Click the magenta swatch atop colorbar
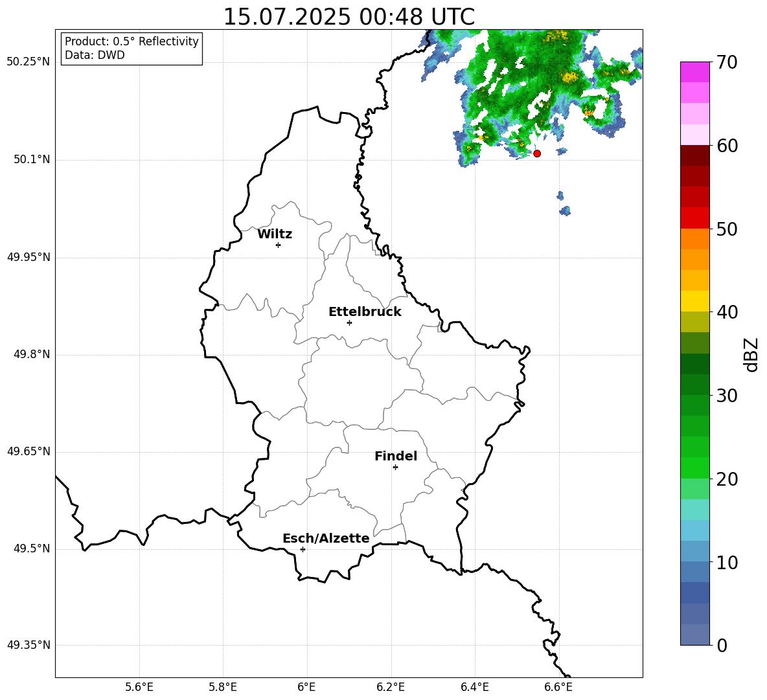 coord(695,72)
